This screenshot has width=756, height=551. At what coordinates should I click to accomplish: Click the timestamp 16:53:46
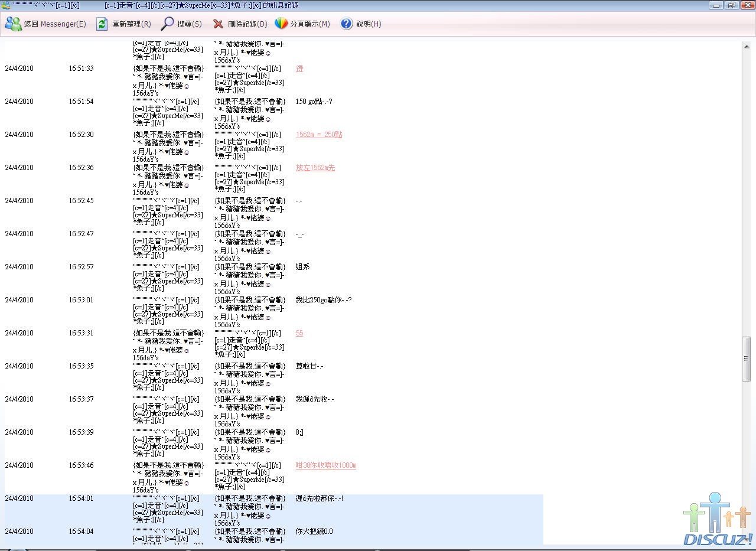pos(81,465)
